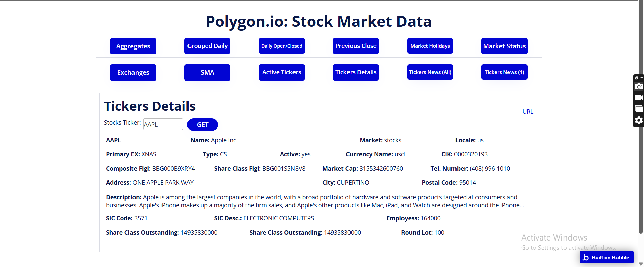This screenshot has height=267, width=644.
Task: Open Tickers News (All)
Action: pyautogui.click(x=430, y=72)
